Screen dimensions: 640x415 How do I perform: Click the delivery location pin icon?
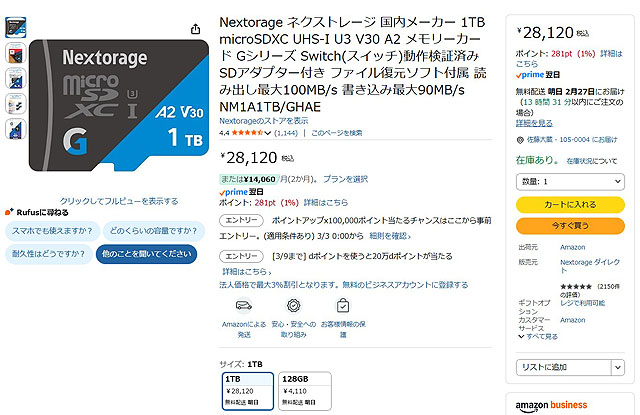tap(520, 139)
